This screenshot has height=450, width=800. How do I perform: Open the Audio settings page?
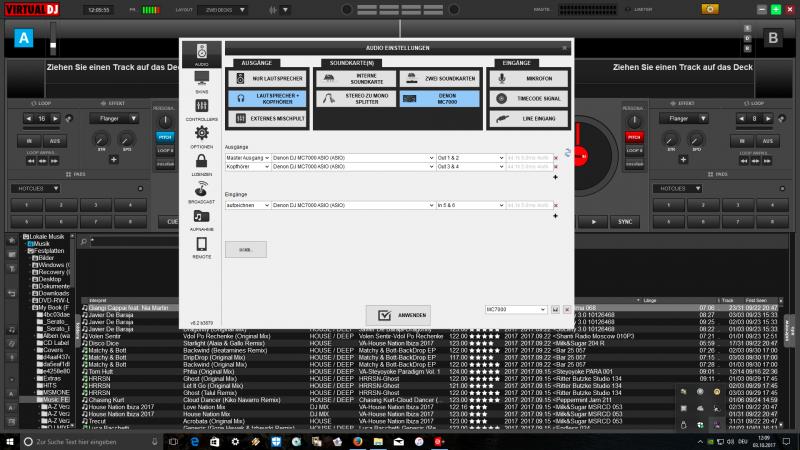202,55
